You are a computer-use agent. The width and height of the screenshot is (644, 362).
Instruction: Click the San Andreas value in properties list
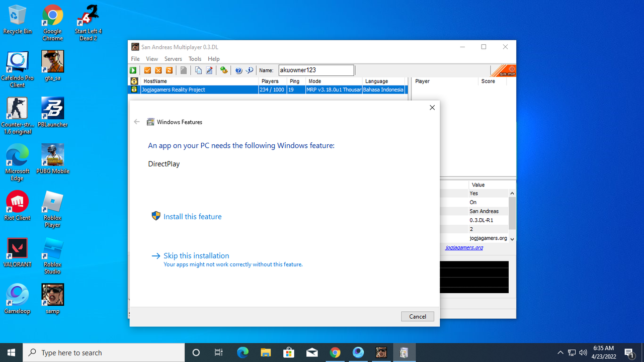(484, 211)
